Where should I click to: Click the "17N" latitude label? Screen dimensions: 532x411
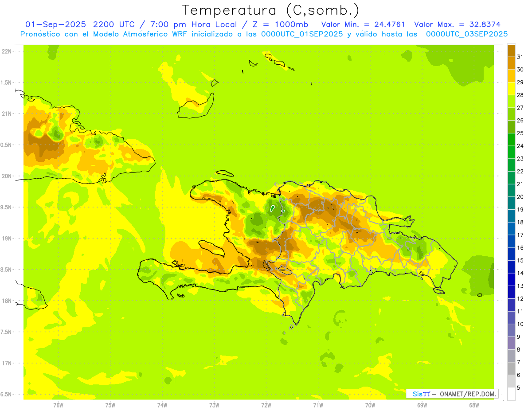(8, 363)
